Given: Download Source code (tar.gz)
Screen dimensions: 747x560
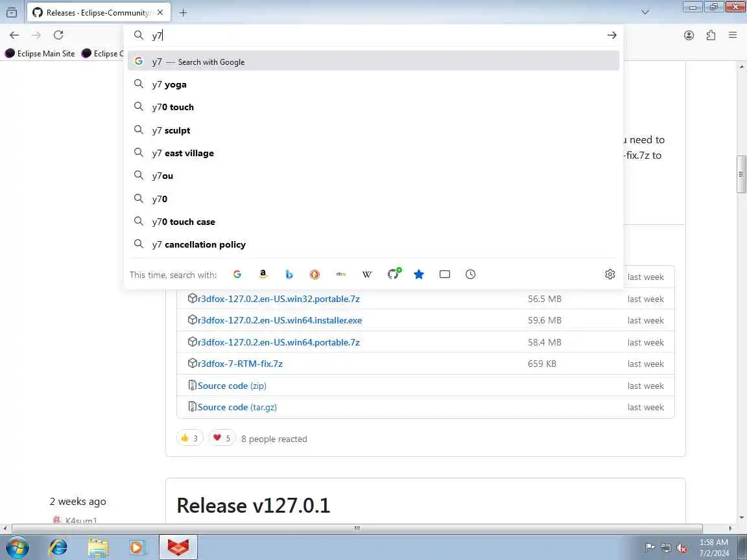Looking at the screenshot, I should click(x=237, y=407).
